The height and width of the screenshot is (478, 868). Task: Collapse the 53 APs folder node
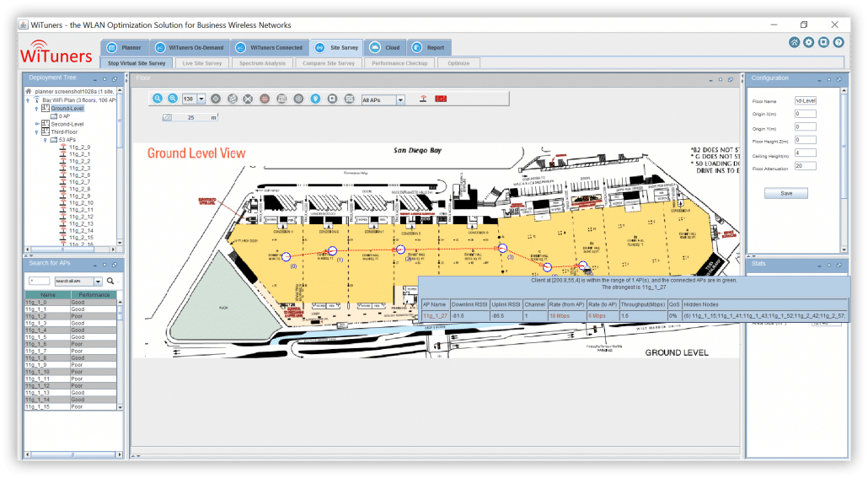(x=46, y=140)
